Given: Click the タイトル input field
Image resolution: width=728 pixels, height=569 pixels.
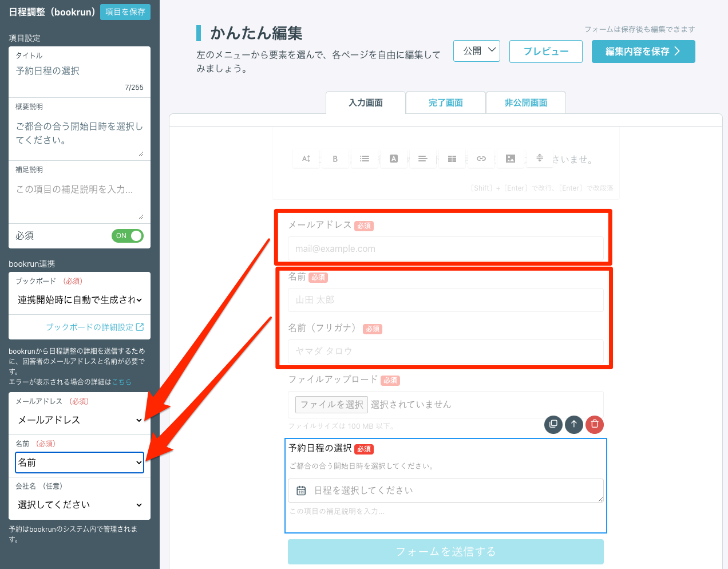Looking at the screenshot, I should point(80,71).
